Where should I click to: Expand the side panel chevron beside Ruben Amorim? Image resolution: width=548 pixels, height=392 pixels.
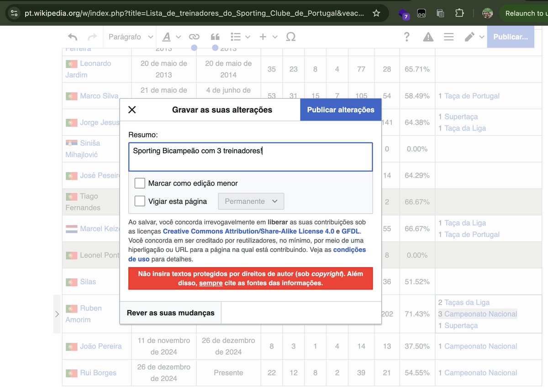[57, 314]
